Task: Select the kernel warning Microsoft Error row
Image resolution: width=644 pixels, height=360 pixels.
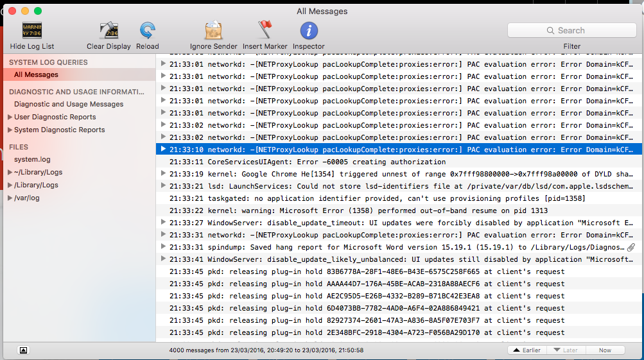Action: point(399,210)
